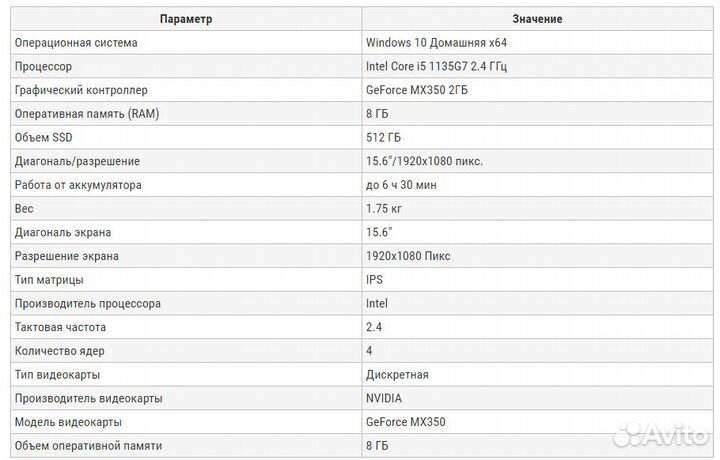Click 'Диагональ экрана' label
The image size is (720, 460).
(63, 233)
